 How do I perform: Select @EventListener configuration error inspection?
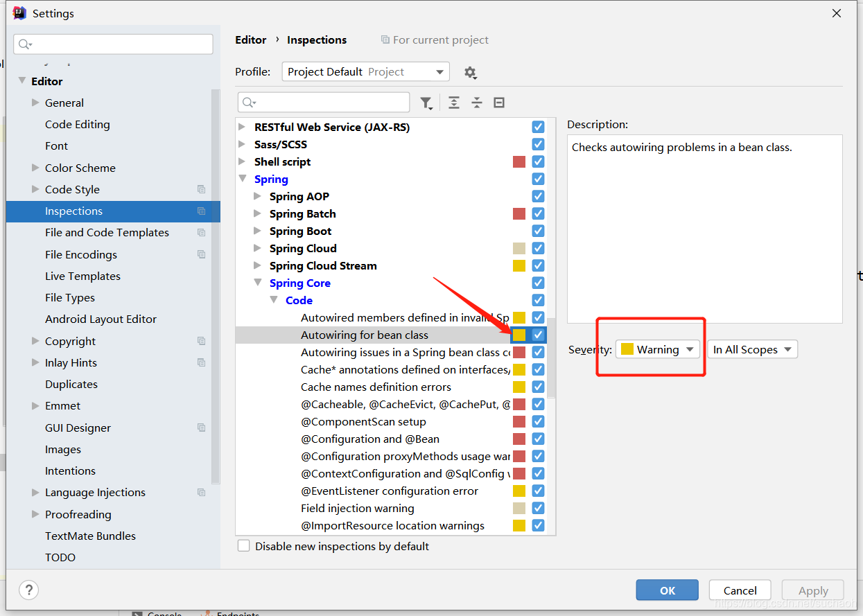point(390,491)
